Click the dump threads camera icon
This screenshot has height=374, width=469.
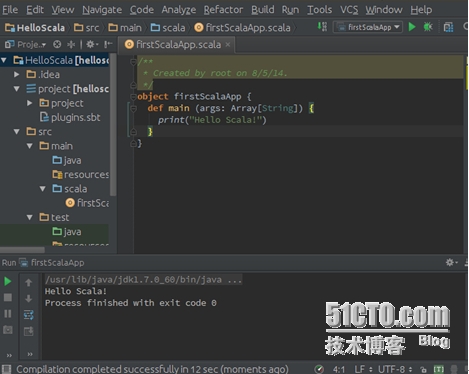pyautogui.click(x=8, y=330)
